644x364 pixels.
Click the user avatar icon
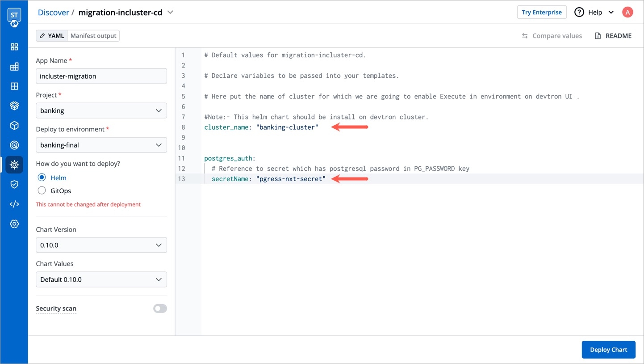pyautogui.click(x=627, y=13)
